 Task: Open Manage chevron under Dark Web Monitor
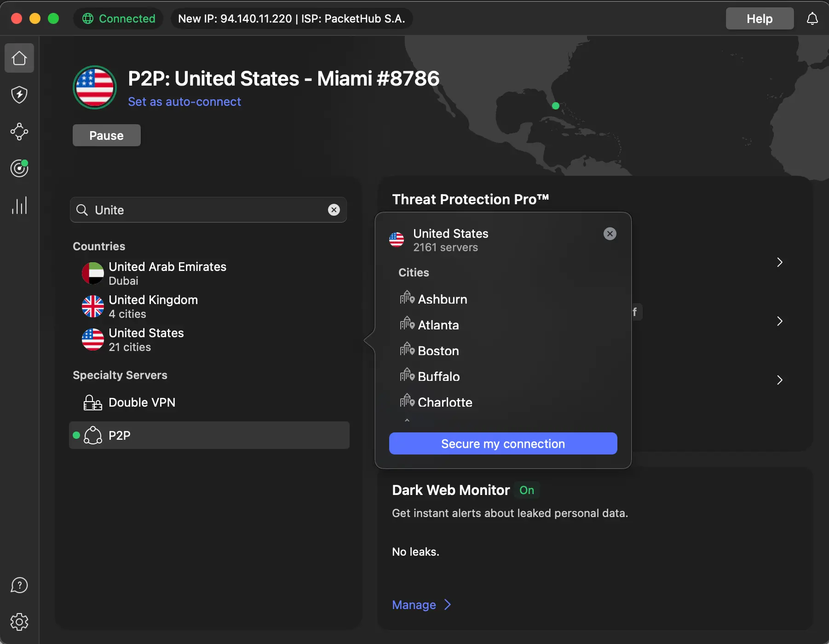(448, 604)
